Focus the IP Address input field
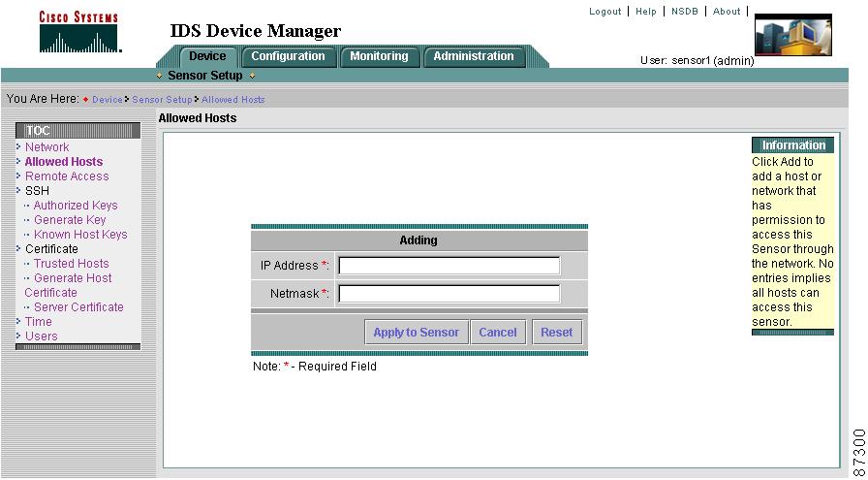This screenshot has height=480, width=868. (449, 266)
